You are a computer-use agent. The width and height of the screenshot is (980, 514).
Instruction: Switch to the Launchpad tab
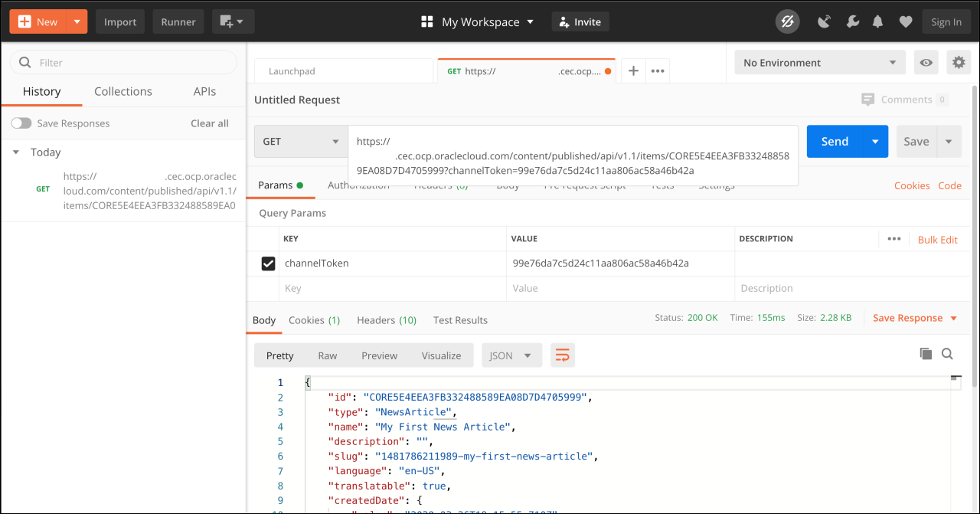(344, 70)
